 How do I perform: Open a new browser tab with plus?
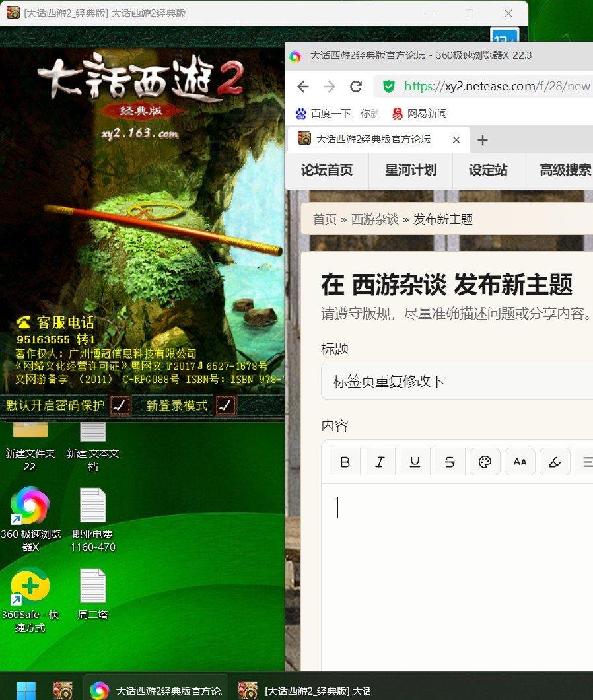482,140
